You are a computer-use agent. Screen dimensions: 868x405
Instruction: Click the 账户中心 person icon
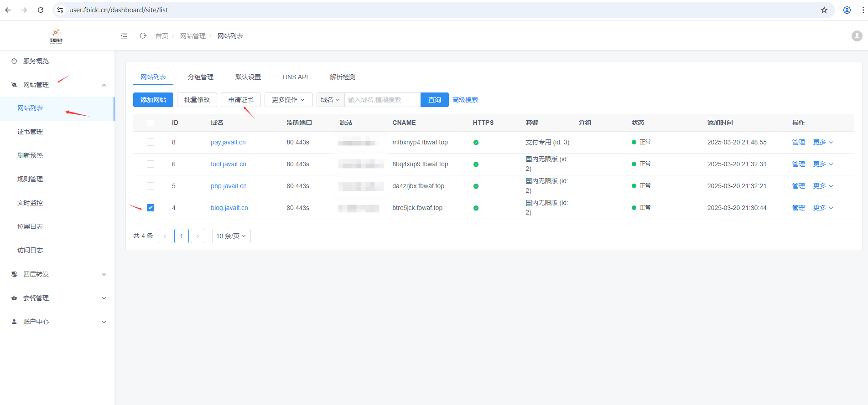pyautogui.click(x=14, y=322)
